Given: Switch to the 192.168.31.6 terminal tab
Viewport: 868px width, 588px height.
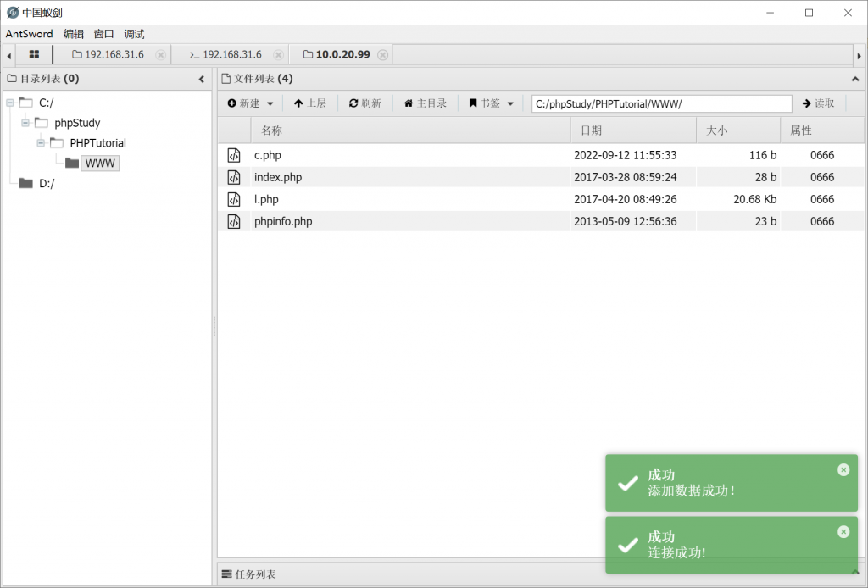Looking at the screenshot, I should [225, 55].
